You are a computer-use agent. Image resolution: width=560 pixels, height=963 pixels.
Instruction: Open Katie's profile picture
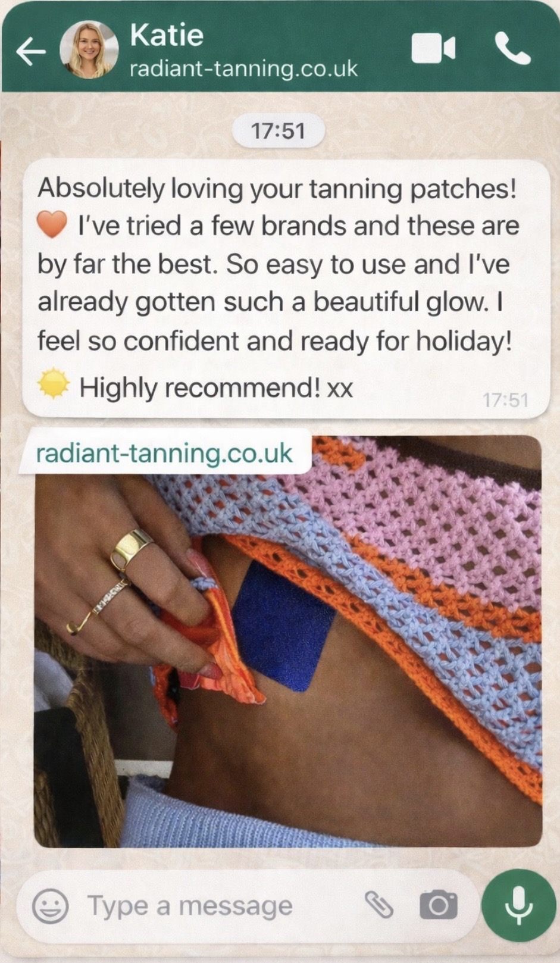[x=89, y=50]
